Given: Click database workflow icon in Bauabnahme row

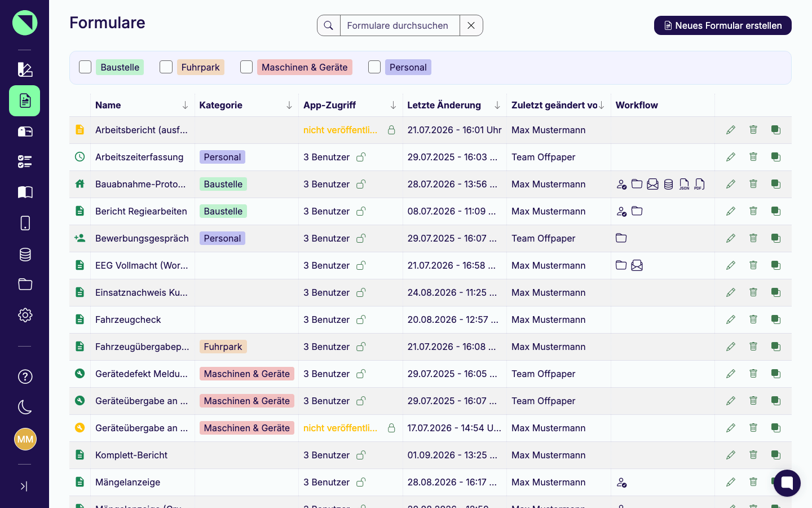Looking at the screenshot, I should 668,184.
